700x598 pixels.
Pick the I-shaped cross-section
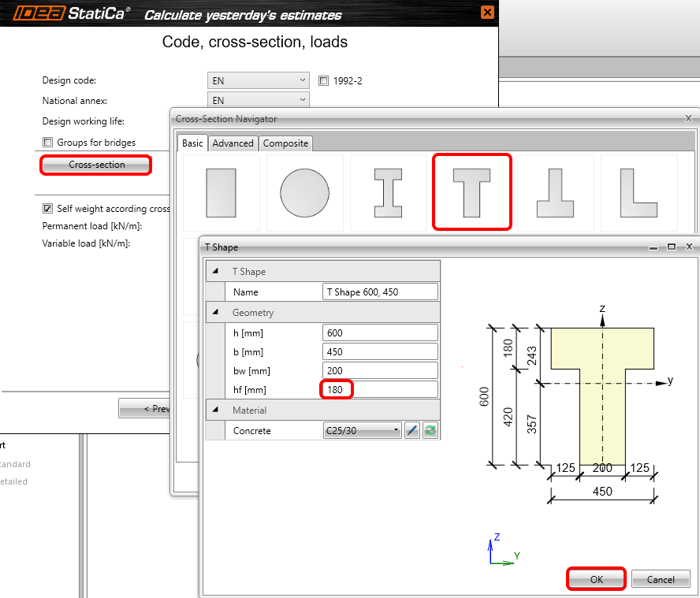(388, 192)
